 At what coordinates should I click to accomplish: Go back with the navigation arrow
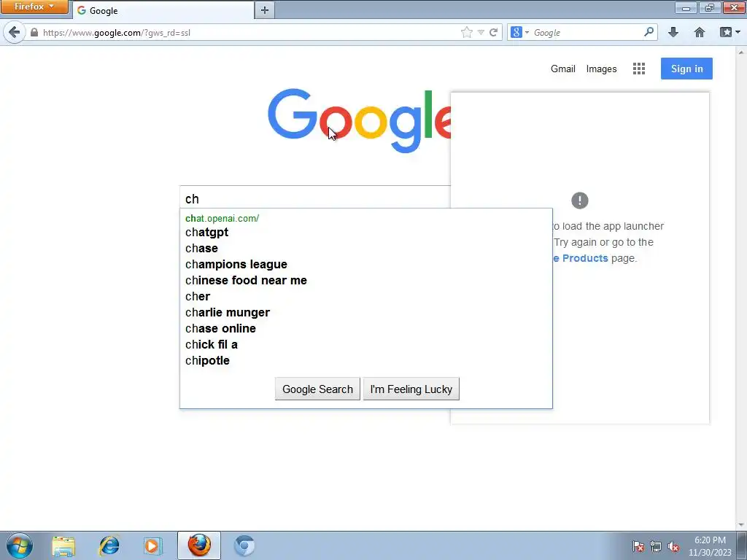coord(15,32)
